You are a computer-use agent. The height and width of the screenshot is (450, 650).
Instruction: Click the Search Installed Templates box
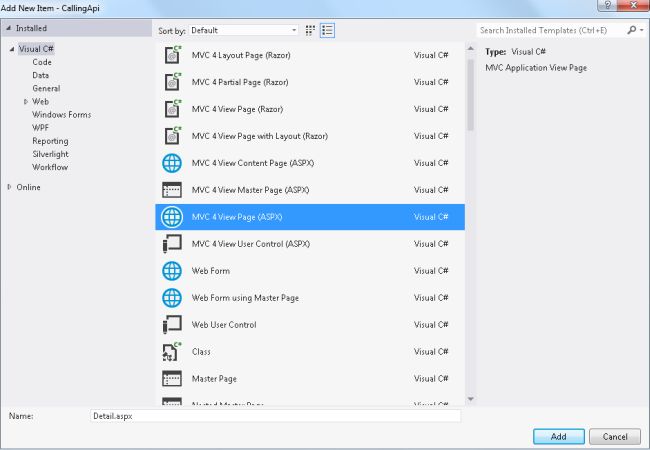pyautogui.click(x=551, y=30)
